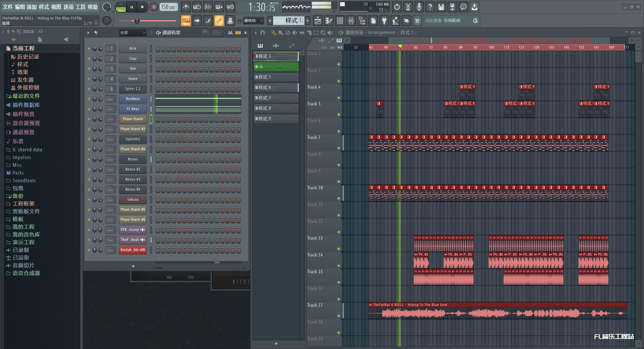Screen dimensions: 644x349
Task: Toggle PAT/SONG mode switch
Action: [121, 7]
